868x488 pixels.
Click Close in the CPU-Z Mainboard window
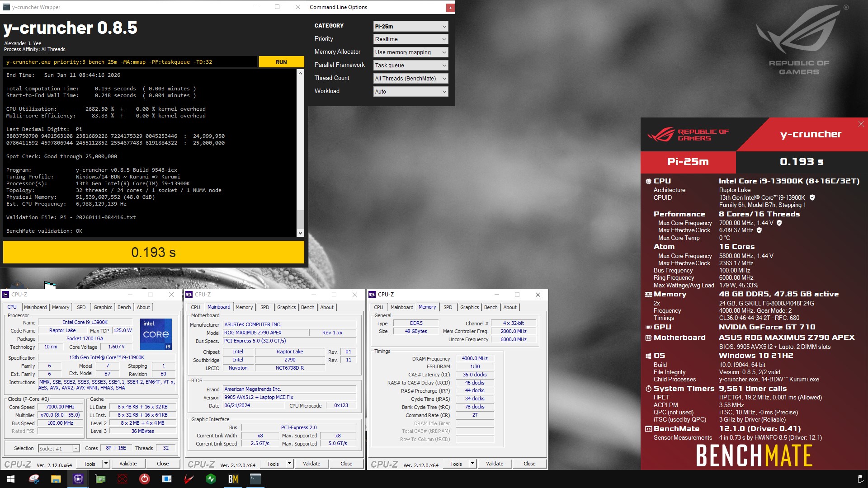[x=346, y=464]
